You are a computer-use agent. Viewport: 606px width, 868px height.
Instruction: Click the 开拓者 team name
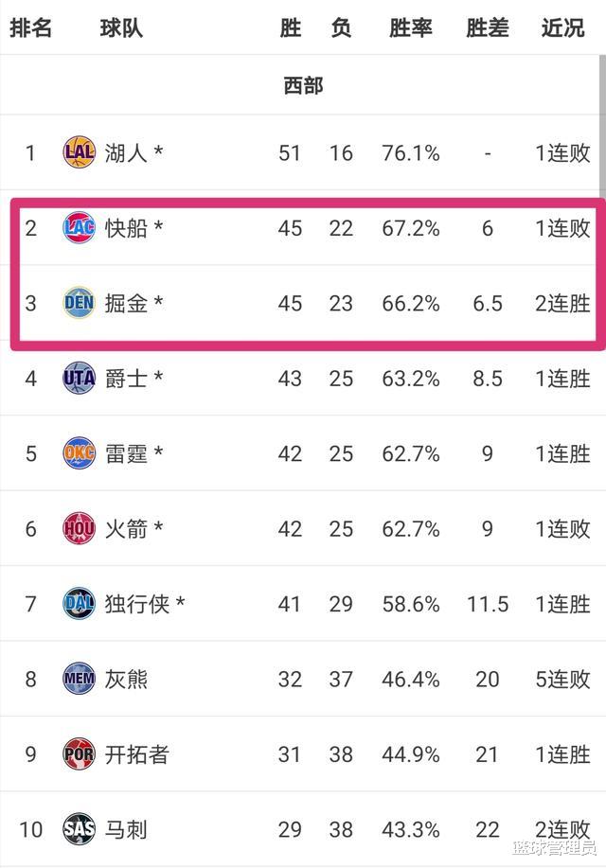(136, 754)
